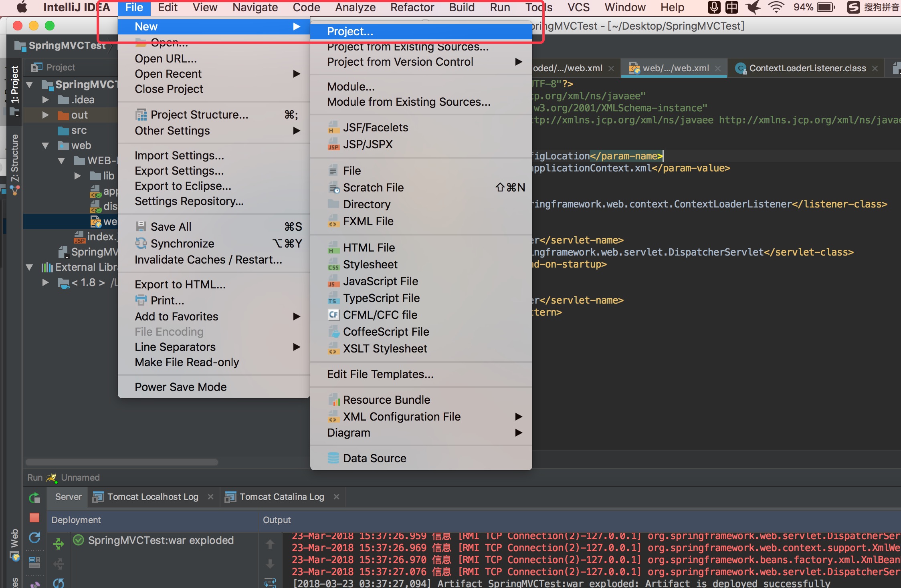Screen dimensions: 901x588
Task: Open Project from Version Control submenu
Action: tap(421, 62)
